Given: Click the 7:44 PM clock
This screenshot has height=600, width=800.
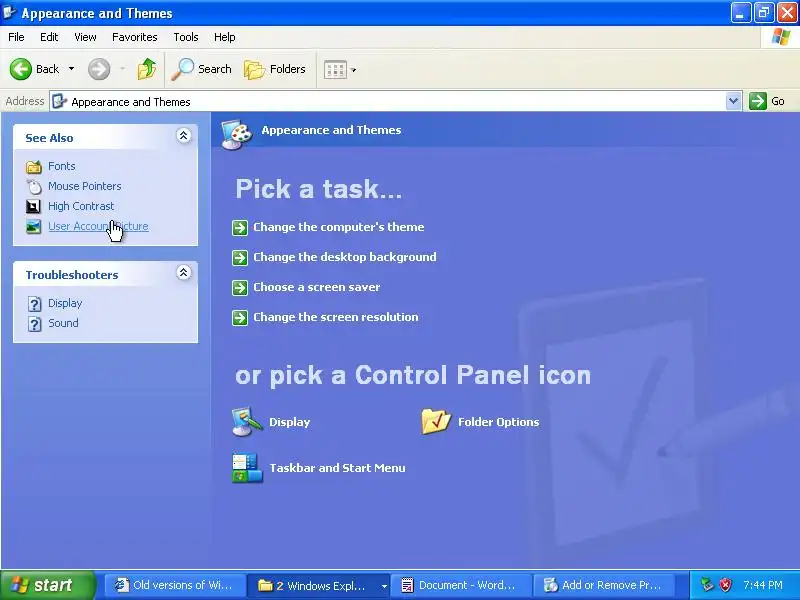Looking at the screenshot, I should pos(763,585).
